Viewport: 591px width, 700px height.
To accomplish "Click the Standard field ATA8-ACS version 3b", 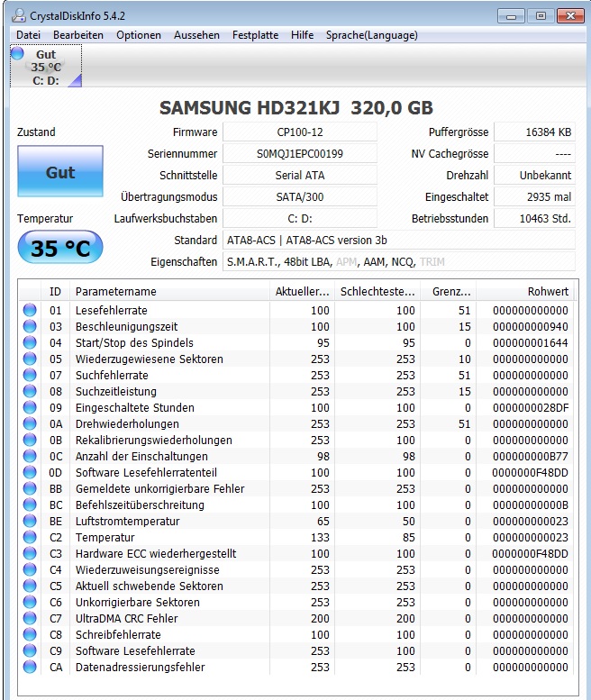I will [399, 241].
